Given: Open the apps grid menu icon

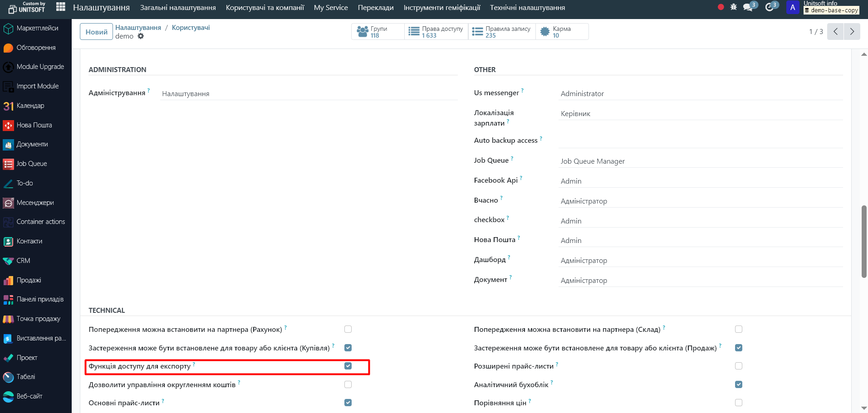Looking at the screenshot, I should pyautogui.click(x=60, y=7).
